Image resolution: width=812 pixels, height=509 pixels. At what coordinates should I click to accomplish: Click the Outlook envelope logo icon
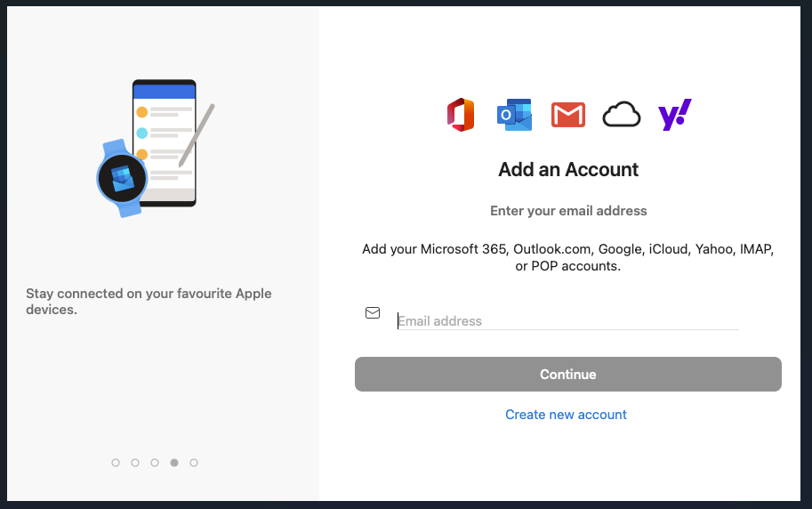pyautogui.click(x=514, y=115)
